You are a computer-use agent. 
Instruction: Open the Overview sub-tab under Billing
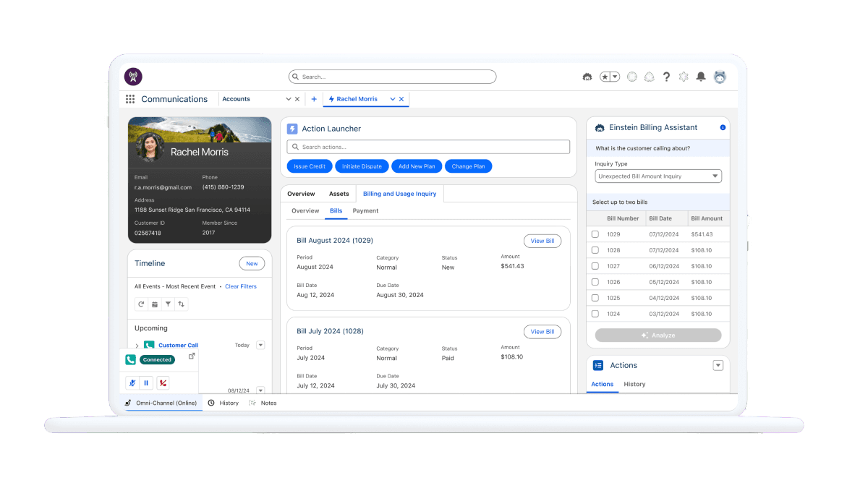coord(305,211)
